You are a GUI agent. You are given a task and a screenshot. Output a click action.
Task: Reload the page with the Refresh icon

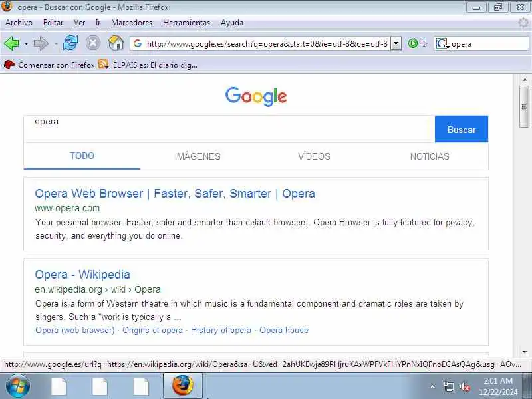pos(70,43)
